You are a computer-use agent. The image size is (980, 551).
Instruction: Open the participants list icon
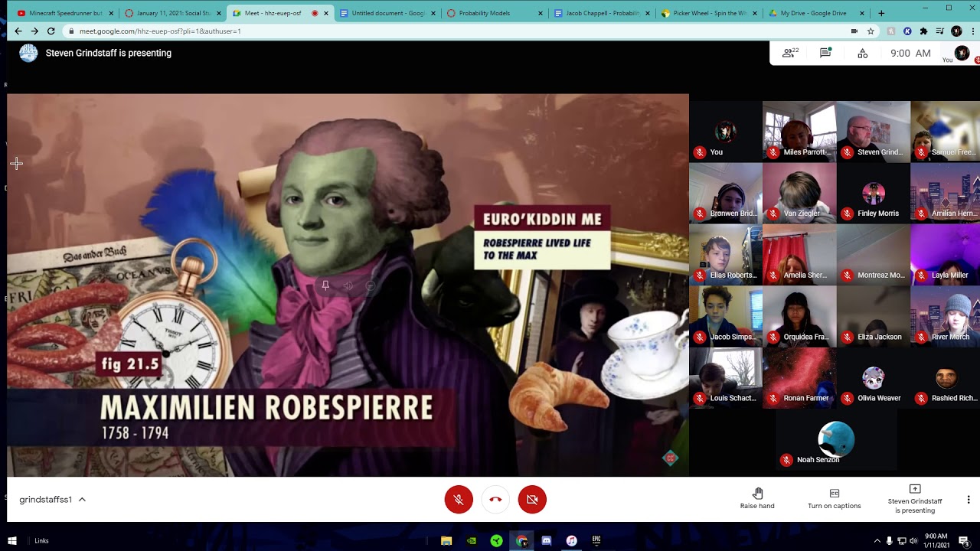pos(789,53)
